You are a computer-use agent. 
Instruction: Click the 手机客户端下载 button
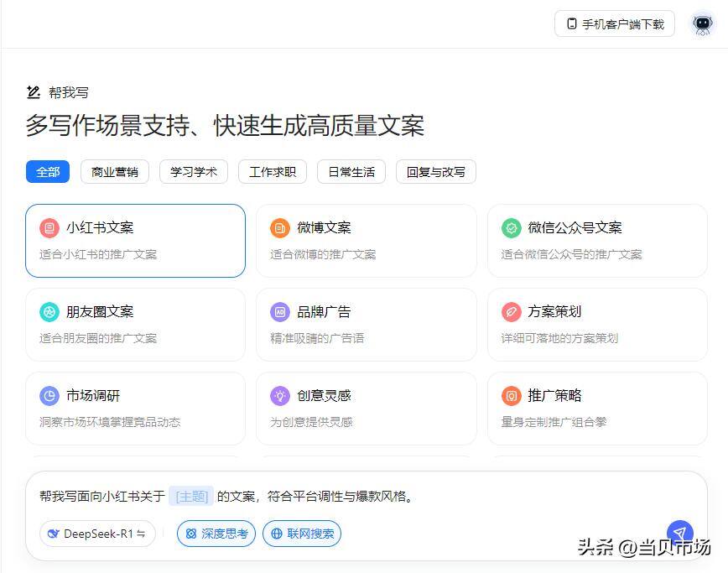tap(615, 23)
